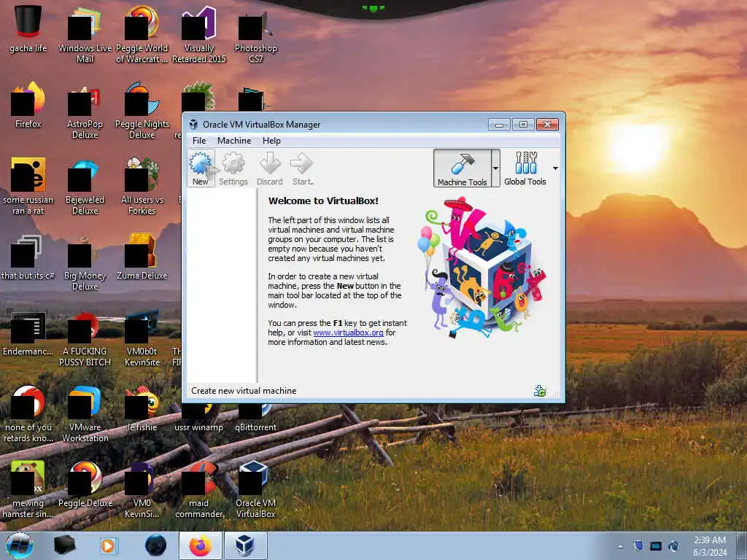Select the Oracle VM VirtualBox desktop shortcut

256,489
